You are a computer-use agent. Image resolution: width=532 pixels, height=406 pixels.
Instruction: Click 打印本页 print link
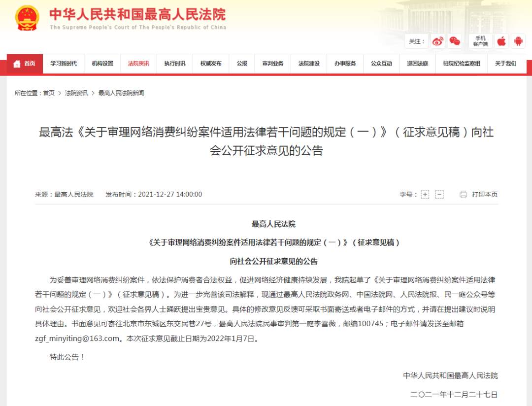[485, 194]
